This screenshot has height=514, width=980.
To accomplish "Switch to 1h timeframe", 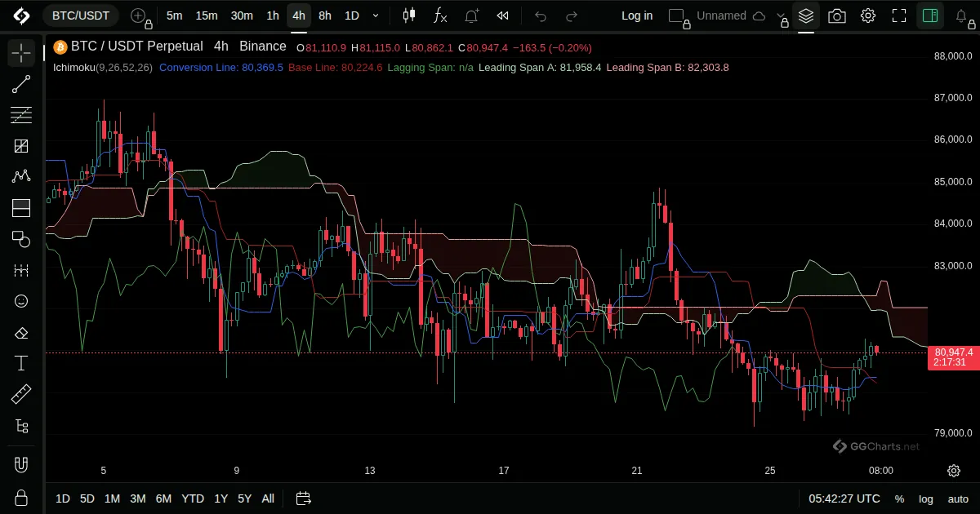I will [273, 16].
